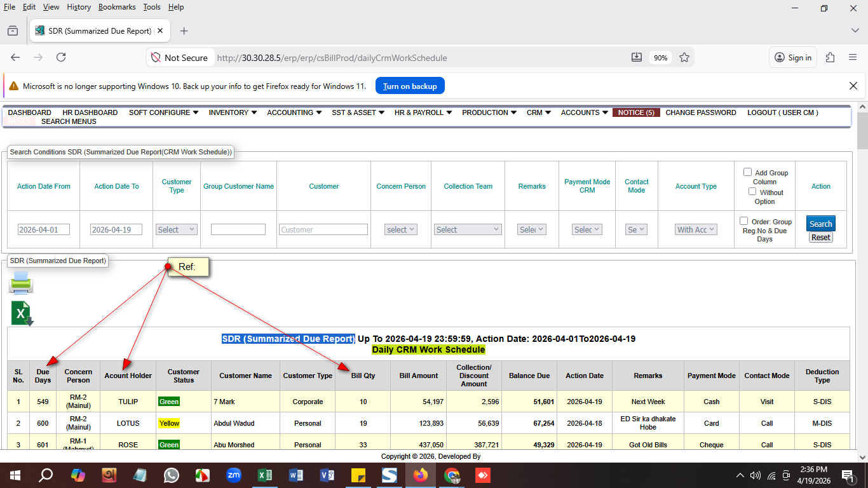Open the Contact Mode dropdown
The image size is (868, 488).
click(x=636, y=229)
